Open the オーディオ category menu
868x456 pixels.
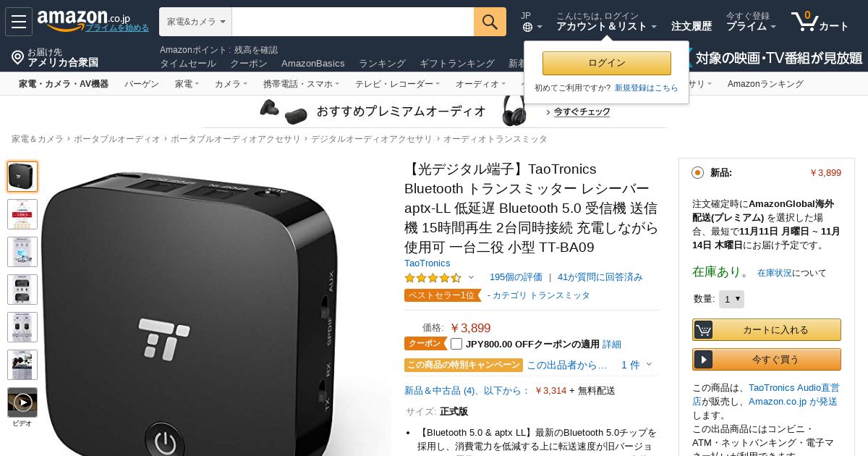[481, 84]
